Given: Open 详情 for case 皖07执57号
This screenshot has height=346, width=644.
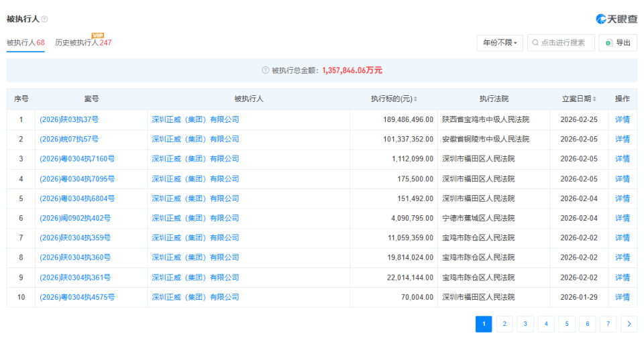Looking at the screenshot, I should pyautogui.click(x=623, y=139).
